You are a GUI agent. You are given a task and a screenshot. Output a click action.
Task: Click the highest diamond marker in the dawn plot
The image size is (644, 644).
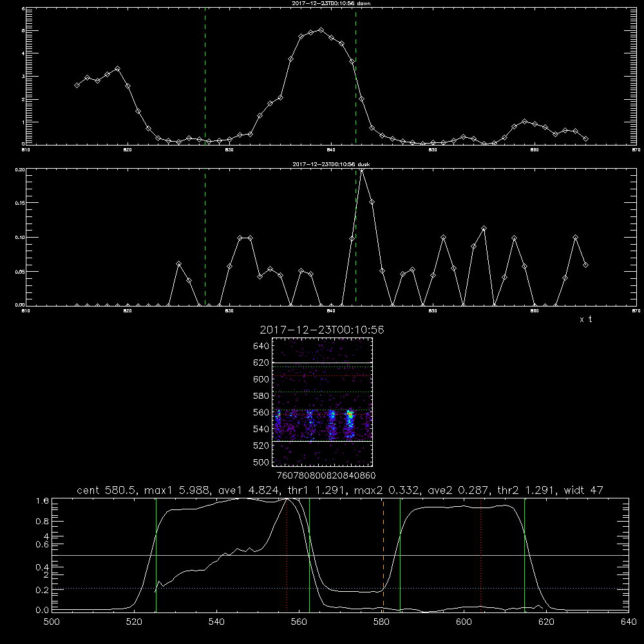[321, 30]
